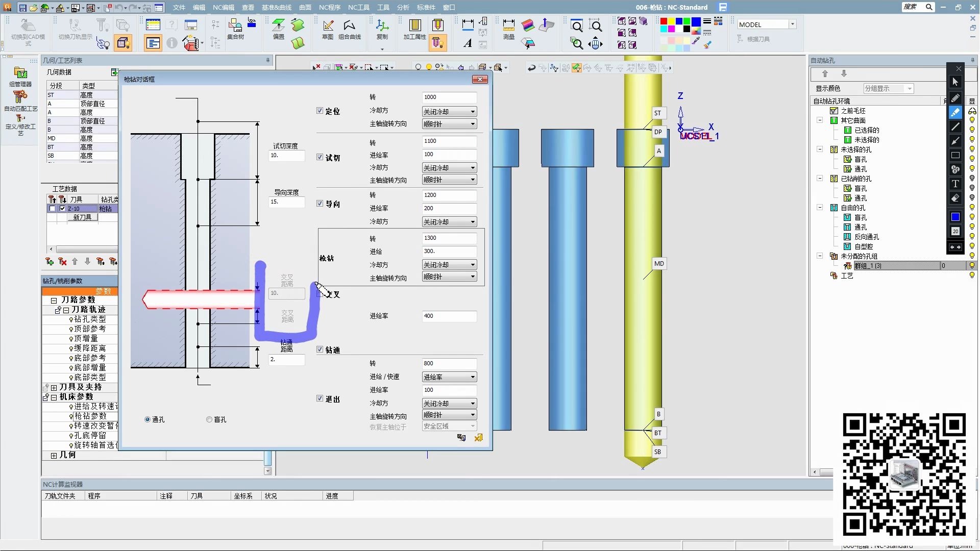Click the 新刀具 button

(82, 217)
